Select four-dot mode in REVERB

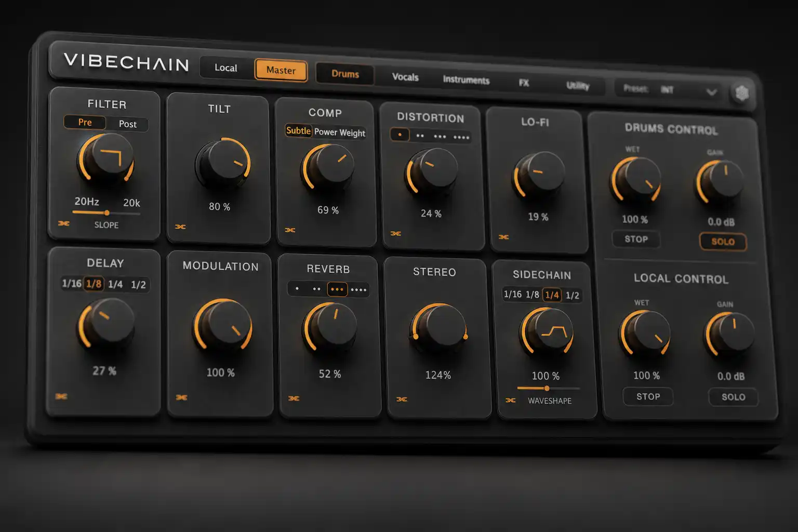click(358, 290)
